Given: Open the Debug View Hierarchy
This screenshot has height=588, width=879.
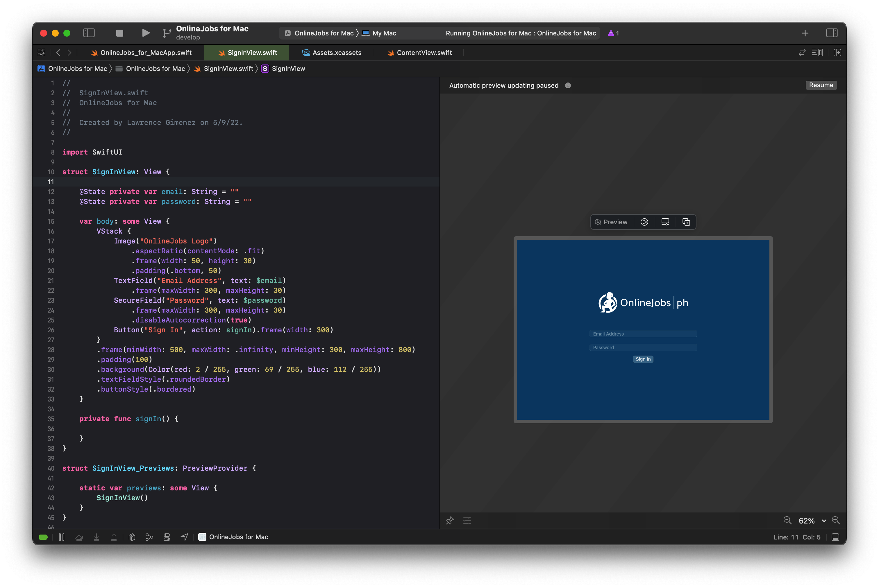Looking at the screenshot, I should pyautogui.click(x=132, y=537).
